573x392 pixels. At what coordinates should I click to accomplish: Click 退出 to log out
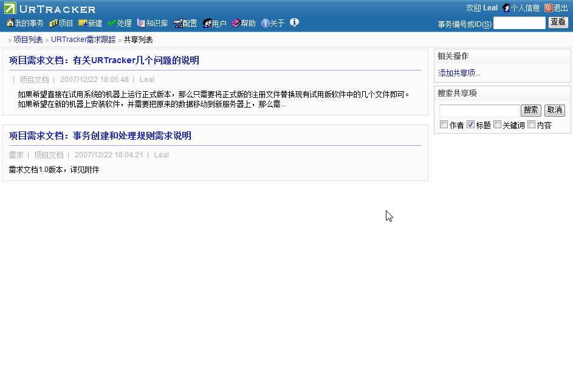pos(561,8)
